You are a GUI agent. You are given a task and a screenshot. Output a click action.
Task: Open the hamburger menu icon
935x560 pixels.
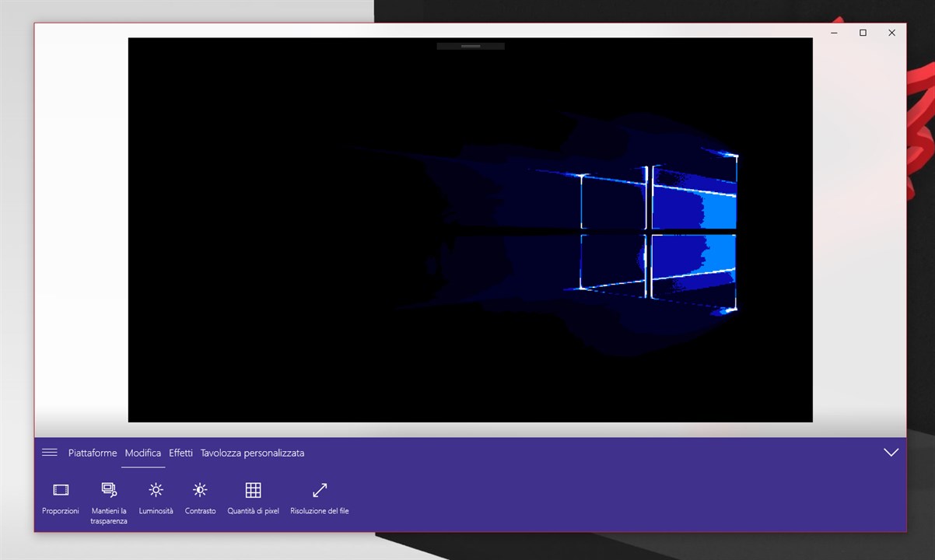(x=50, y=452)
